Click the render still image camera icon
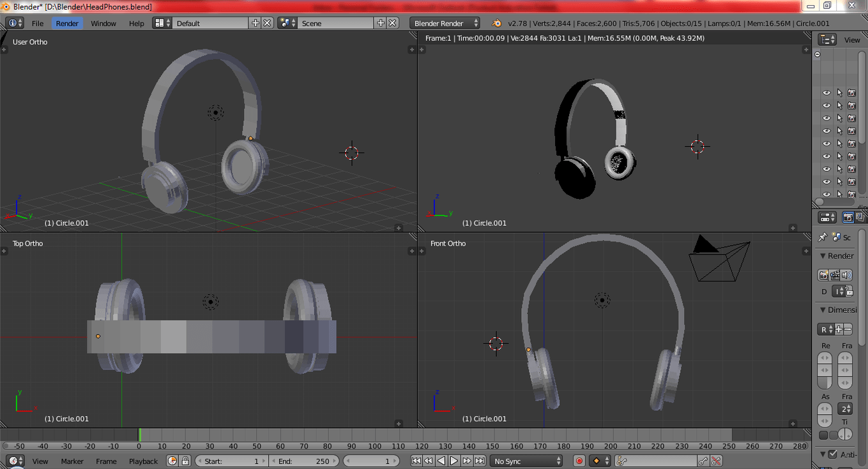868x469 pixels. [824, 275]
